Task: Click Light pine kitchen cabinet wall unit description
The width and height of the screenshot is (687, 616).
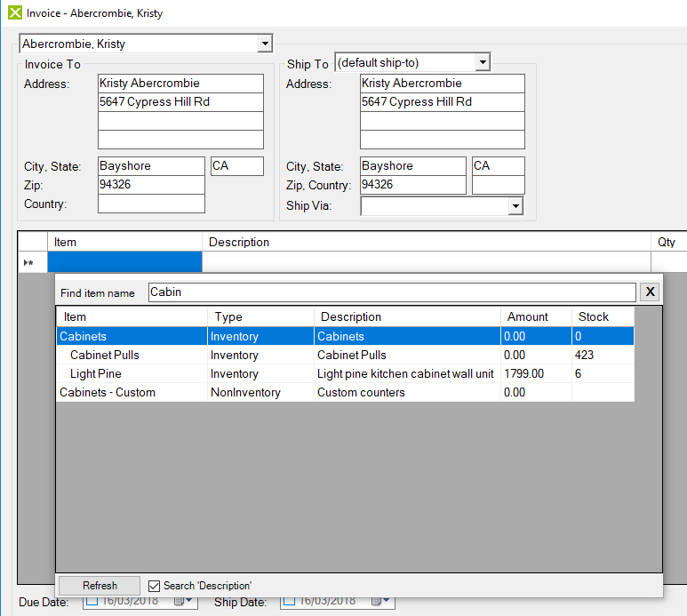Action: click(x=407, y=373)
